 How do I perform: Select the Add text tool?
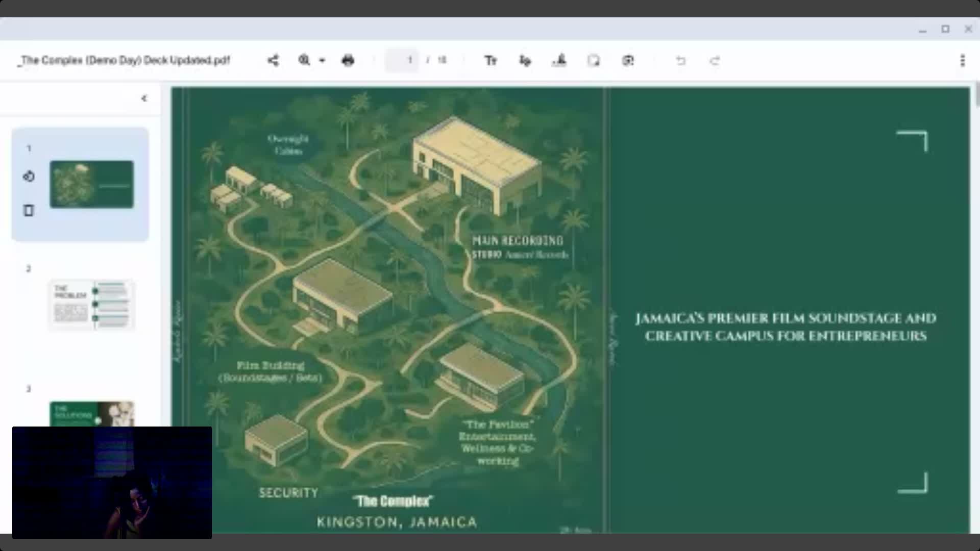491,61
